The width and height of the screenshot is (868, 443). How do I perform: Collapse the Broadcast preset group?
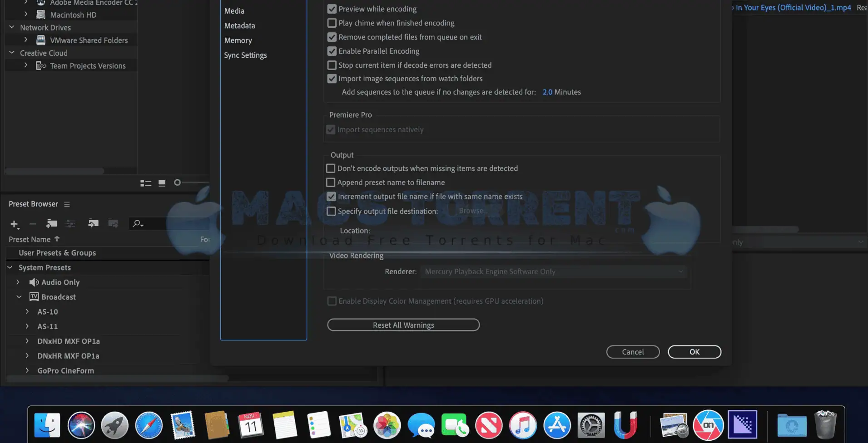point(19,297)
